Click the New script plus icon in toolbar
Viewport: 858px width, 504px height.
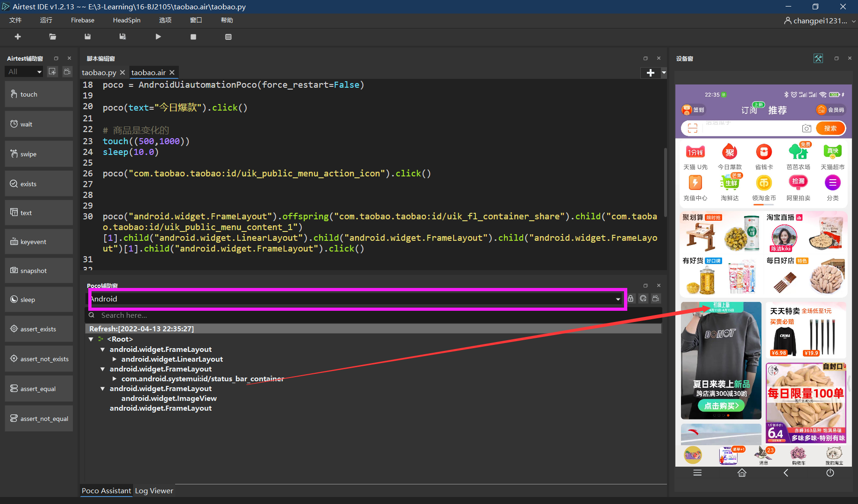18,37
